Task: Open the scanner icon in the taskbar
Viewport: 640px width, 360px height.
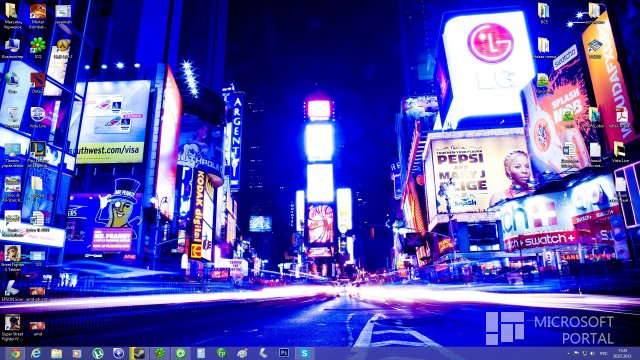Action: (263, 353)
